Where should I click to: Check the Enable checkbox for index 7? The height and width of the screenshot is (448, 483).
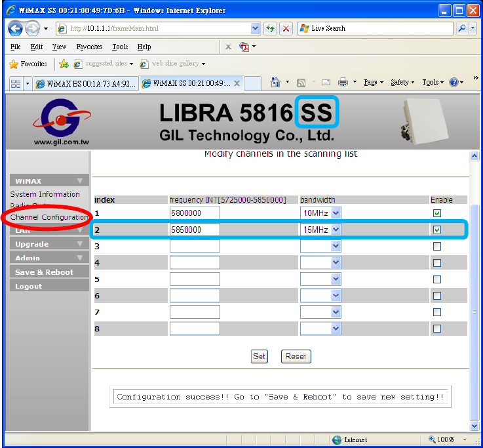point(436,312)
